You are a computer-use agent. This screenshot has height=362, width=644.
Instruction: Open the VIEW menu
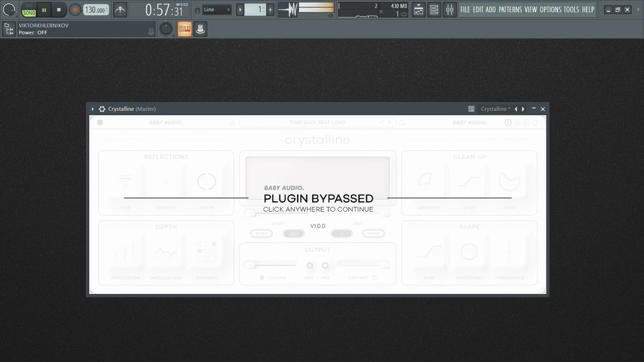tap(531, 9)
